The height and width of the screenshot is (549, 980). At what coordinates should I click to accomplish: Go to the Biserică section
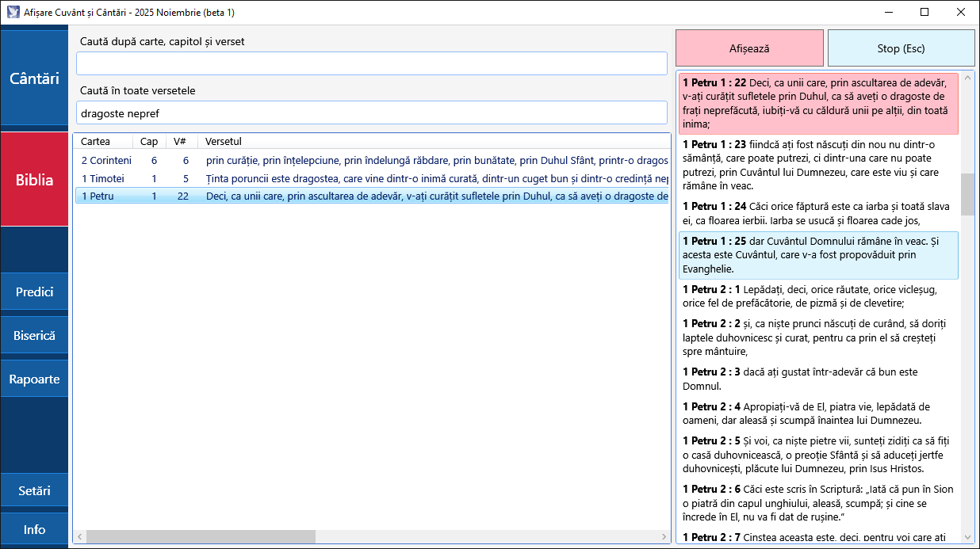[34, 335]
